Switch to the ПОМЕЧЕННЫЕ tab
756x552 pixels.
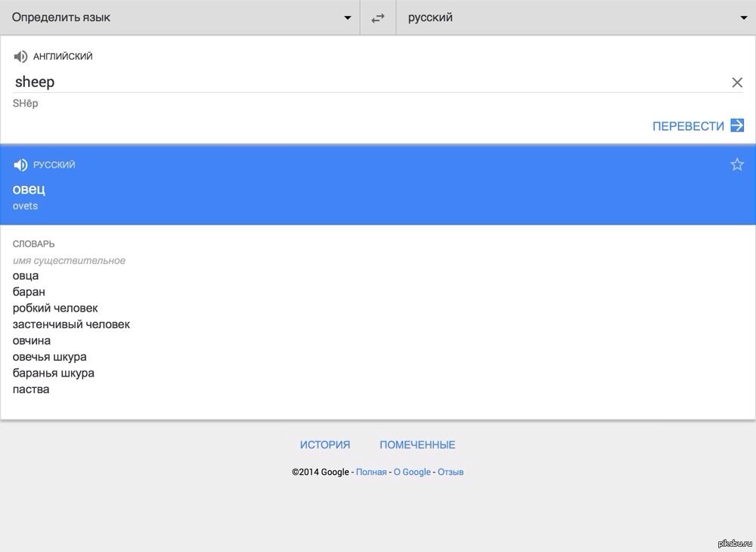click(417, 445)
